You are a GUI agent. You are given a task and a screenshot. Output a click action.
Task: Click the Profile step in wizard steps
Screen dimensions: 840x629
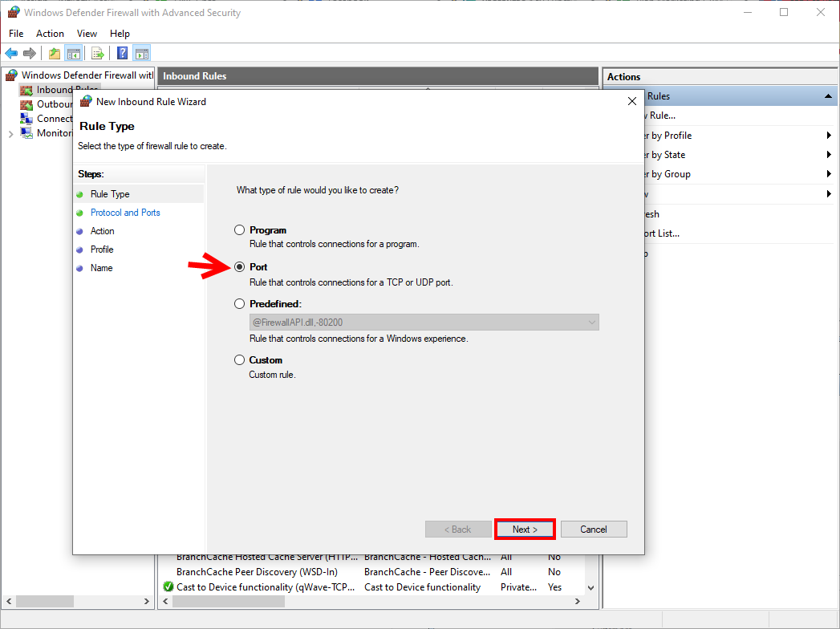tap(102, 250)
